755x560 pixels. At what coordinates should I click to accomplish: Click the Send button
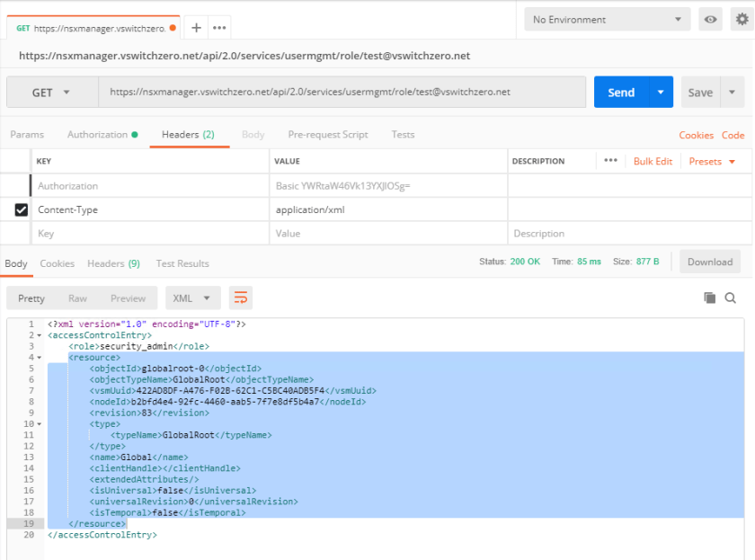621,93
